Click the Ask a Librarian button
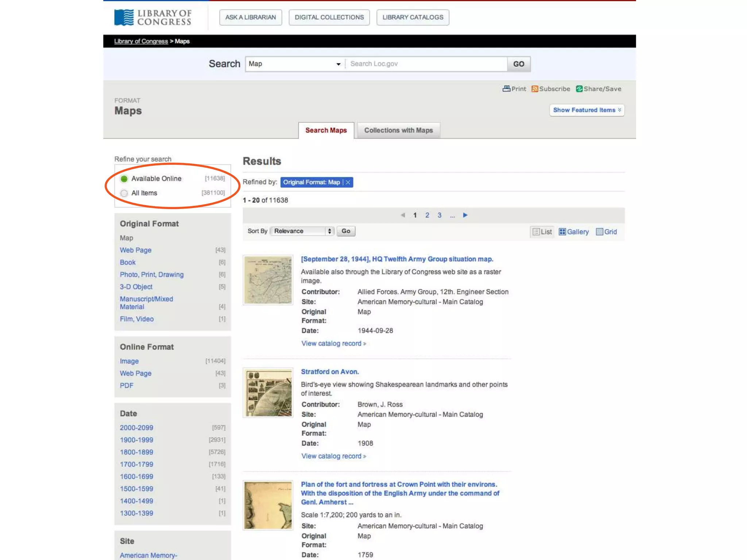 (x=251, y=17)
